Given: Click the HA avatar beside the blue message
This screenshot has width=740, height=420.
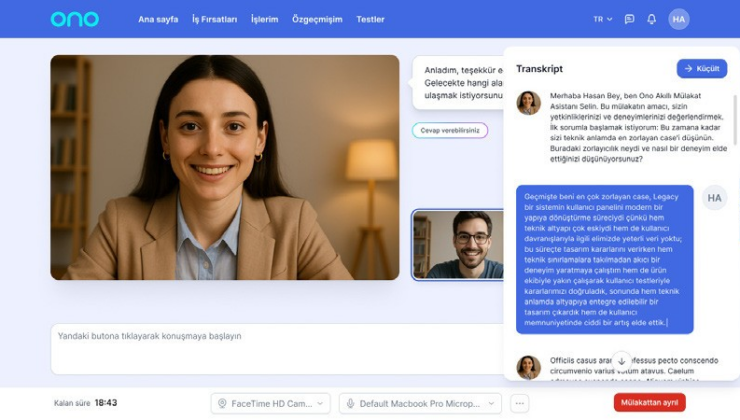Looking at the screenshot, I should [714, 198].
